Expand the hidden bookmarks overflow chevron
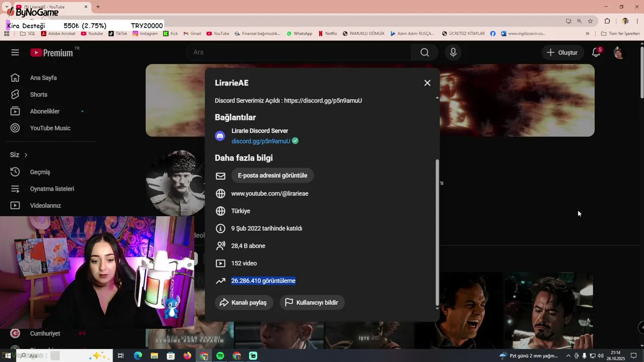Viewport: 644px width, 362px height. coord(587,34)
